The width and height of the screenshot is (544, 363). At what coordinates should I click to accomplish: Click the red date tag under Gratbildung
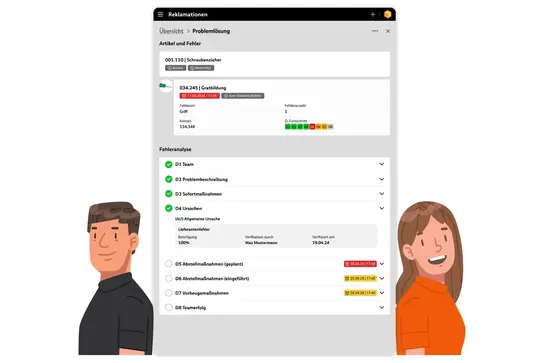[199, 96]
